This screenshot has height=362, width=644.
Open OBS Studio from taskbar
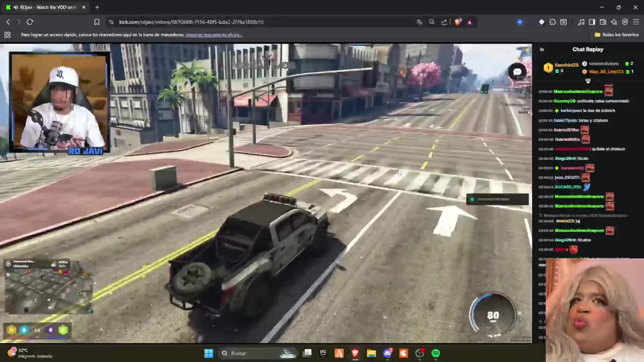pos(420,353)
